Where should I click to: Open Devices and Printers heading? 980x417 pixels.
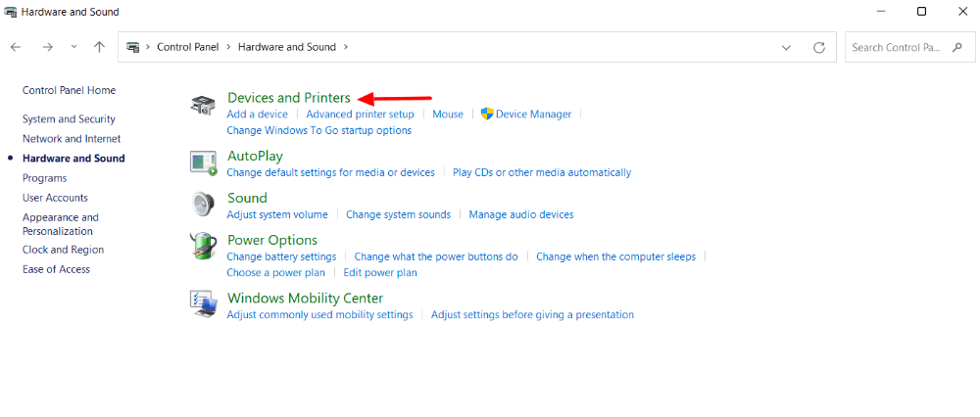point(289,97)
